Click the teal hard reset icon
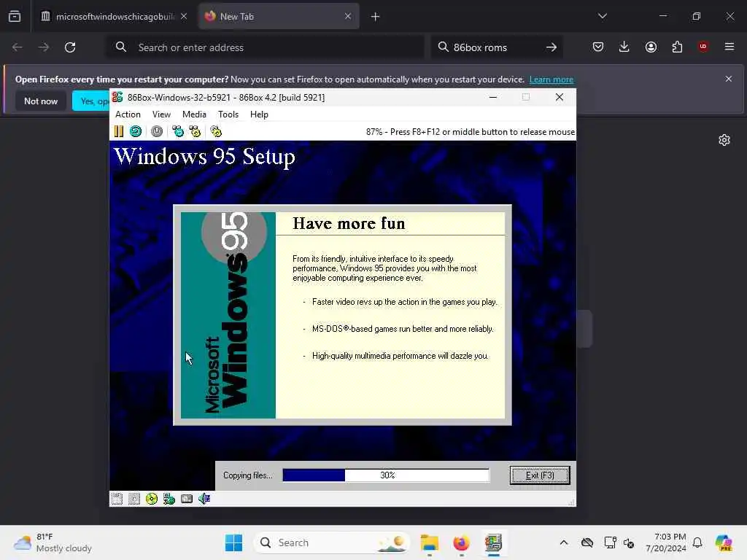This screenshot has height=560, width=747. pos(136,131)
